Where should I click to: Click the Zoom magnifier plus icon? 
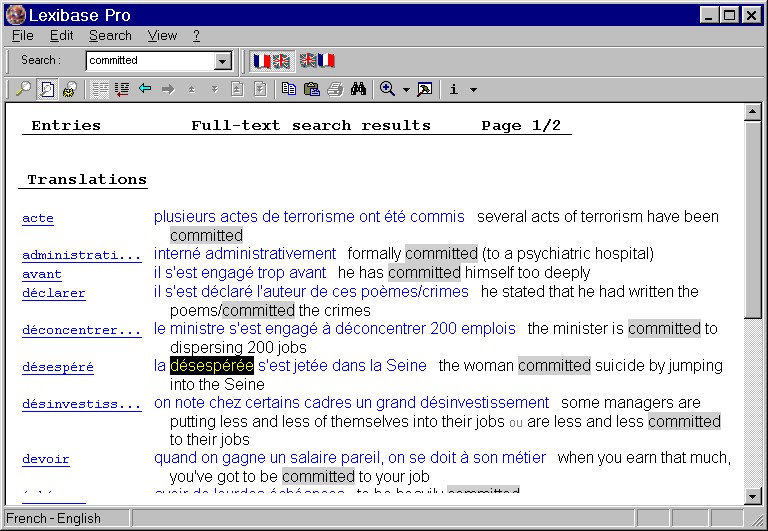(x=387, y=89)
